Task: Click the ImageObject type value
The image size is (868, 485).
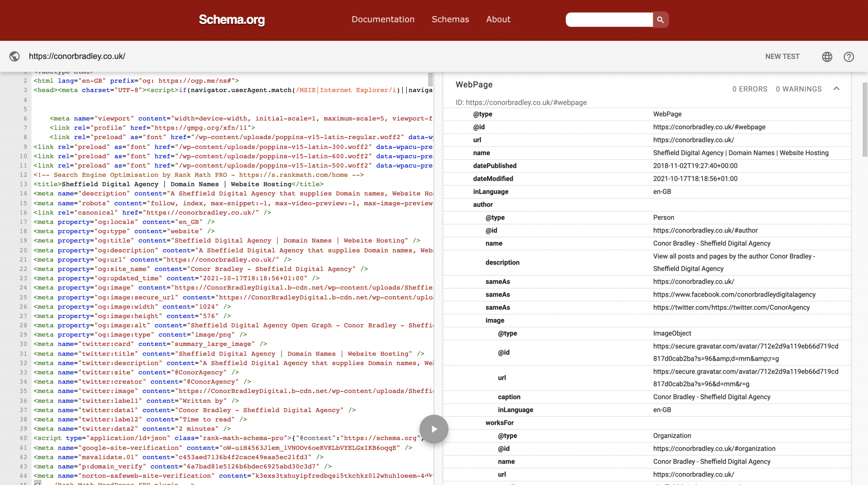Action: pyautogui.click(x=672, y=333)
